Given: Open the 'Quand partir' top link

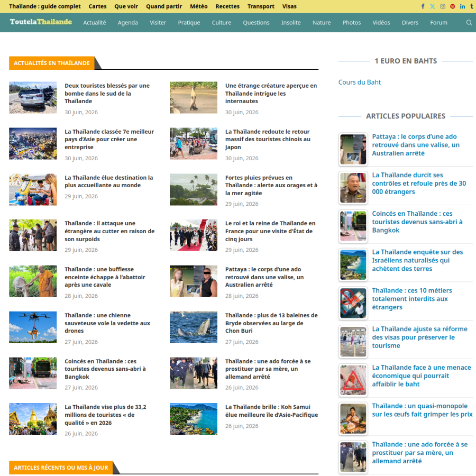Looking at the screenshot, I should point(164,6).
